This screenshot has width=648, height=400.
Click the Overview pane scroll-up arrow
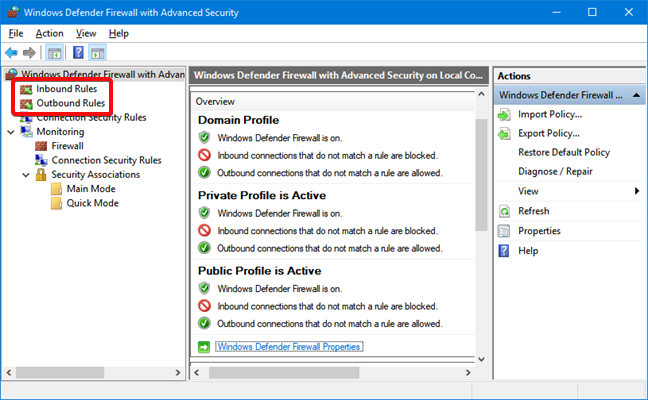[481, 94]
